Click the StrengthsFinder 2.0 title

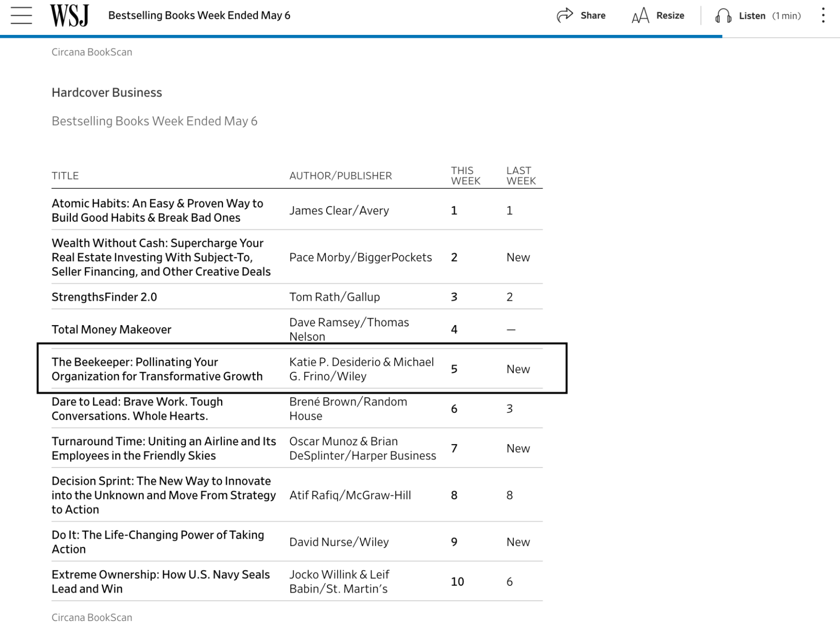click(x=104, y=297)
